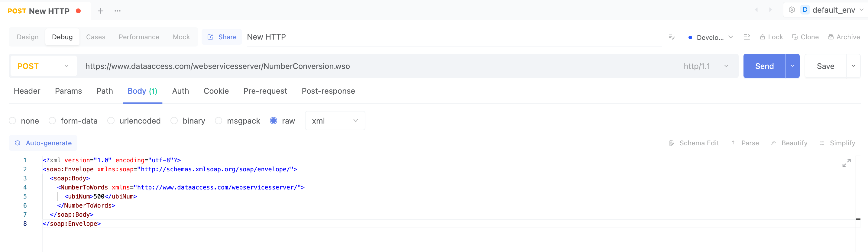Open the Pre-request tab
The width and height of the screenshot is (868, 252).
pyautogui.click(x=265, y=91)
